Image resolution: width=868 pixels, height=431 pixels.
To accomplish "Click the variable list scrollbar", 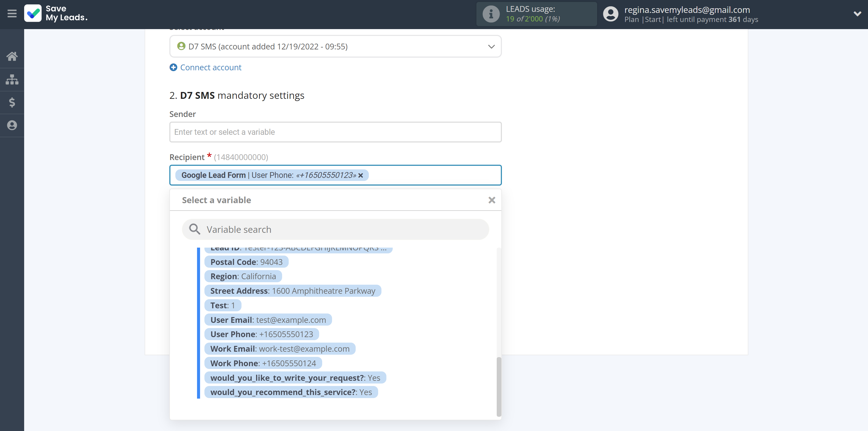I will point(499,387).
